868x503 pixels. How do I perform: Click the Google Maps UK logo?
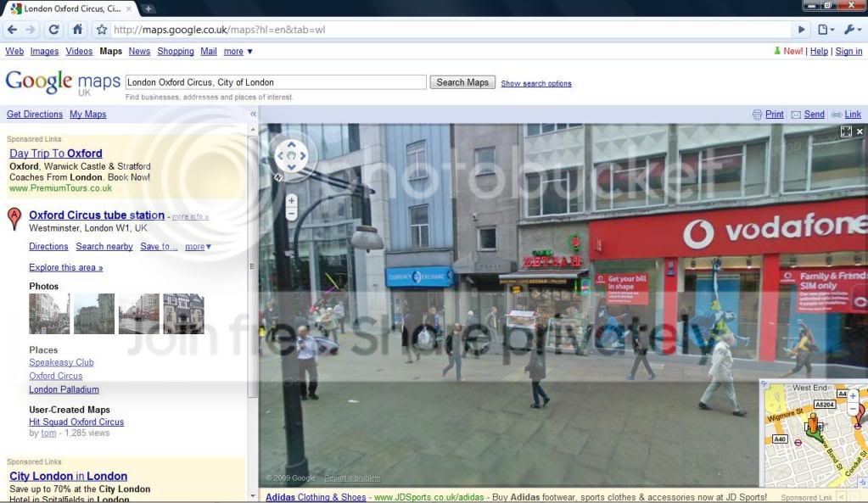(63, 83)
